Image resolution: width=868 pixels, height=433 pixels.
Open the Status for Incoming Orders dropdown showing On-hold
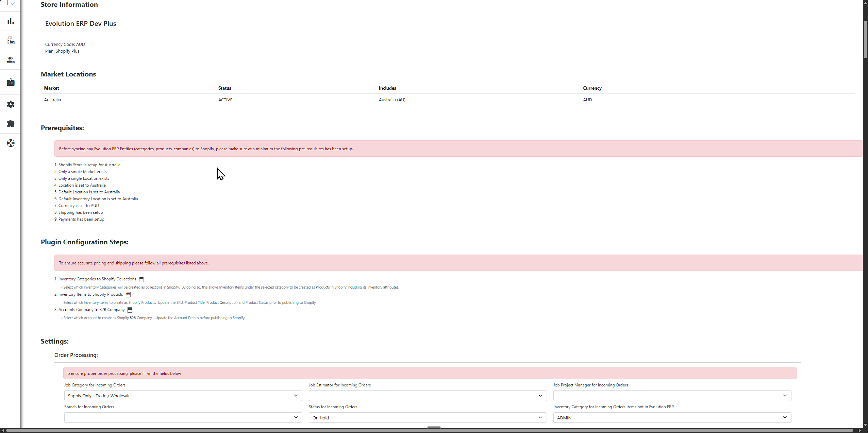(428, 417)
